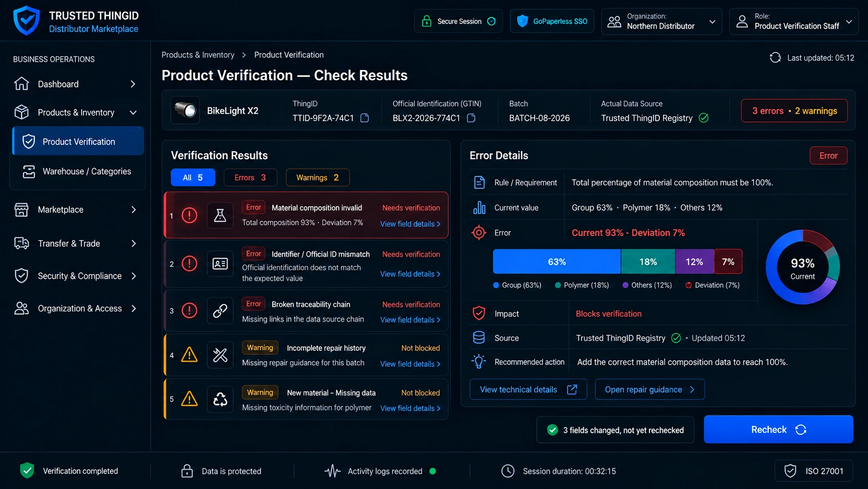
Task: Click the flask icon for Material composition
Action: coord(220,215)
